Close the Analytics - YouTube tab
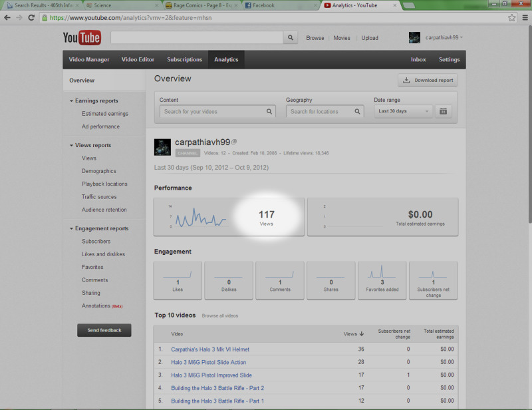The width and height of the screenshot is (532, 410). pos(394,5)
